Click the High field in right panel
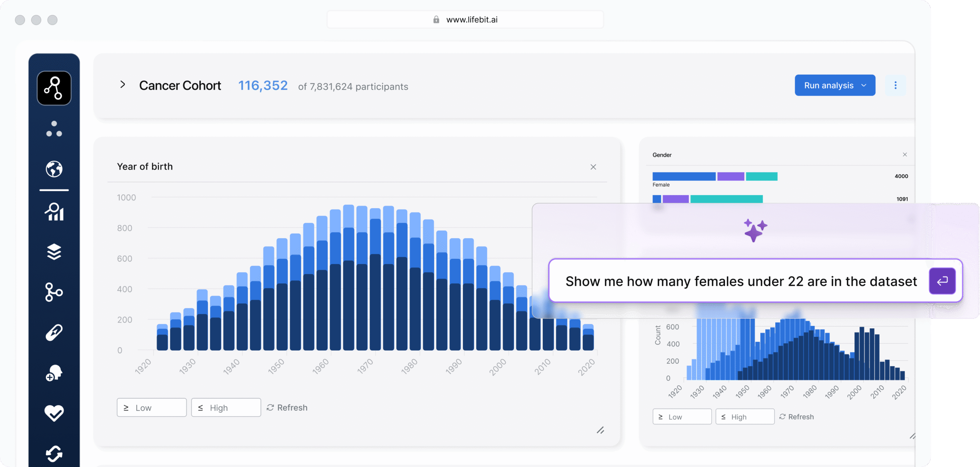The image size is (980, 467). coord(745,417)
